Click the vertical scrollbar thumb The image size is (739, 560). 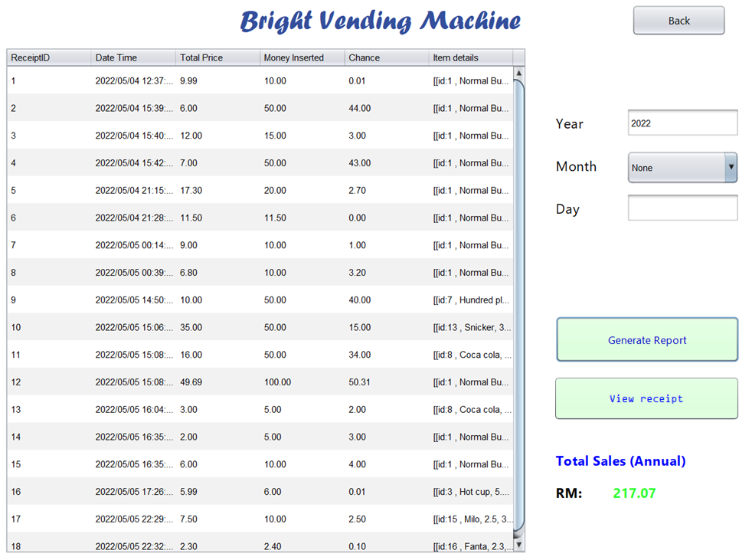pyautogui.click(x=518, y=306)
